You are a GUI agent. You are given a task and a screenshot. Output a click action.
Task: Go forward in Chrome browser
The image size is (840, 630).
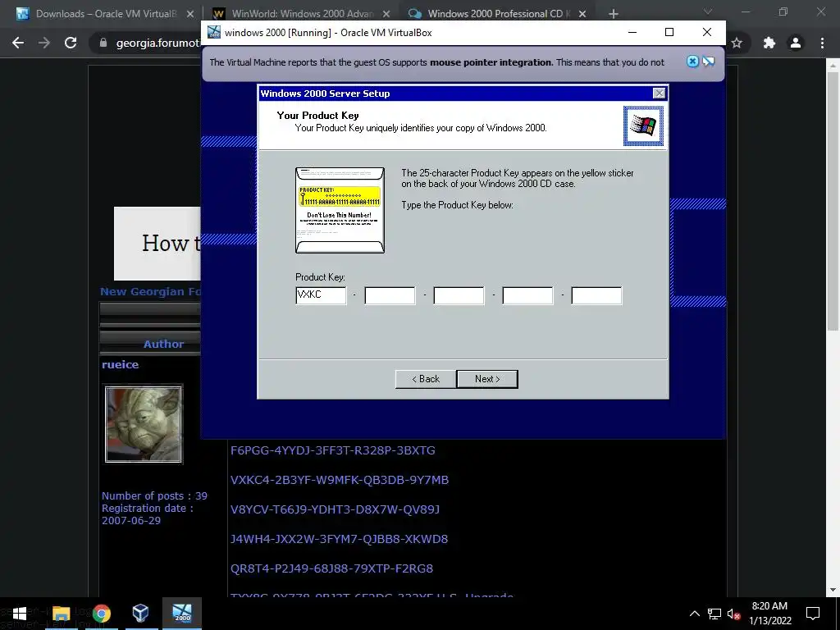[x=44, y=43]
